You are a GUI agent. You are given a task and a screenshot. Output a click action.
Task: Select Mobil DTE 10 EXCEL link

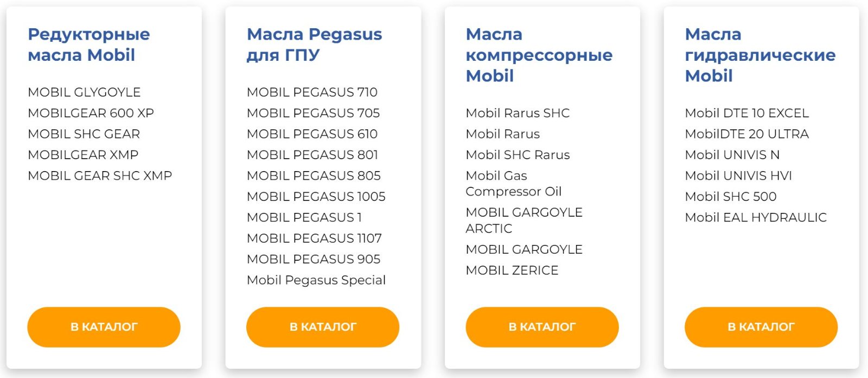point(747,113)
